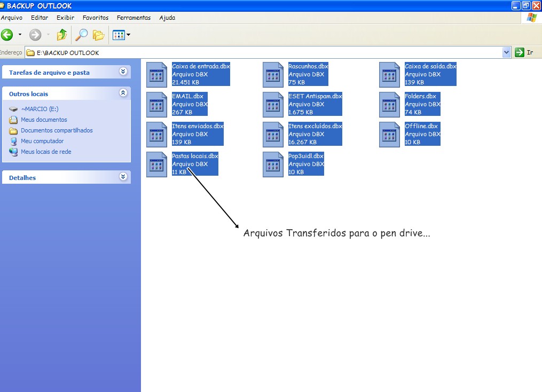
Task: Click the 16.267 KB size text
Action: [302, 142]
